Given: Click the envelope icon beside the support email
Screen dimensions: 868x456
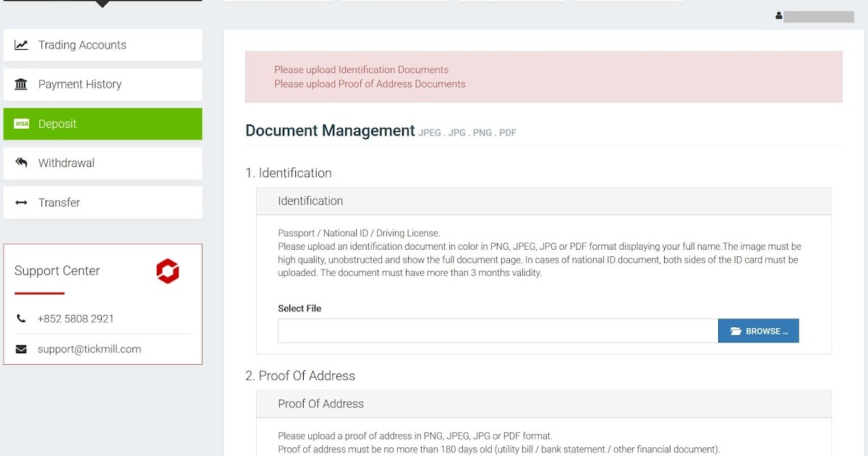Looking at the screenshot, I should [x=20, y=349].
